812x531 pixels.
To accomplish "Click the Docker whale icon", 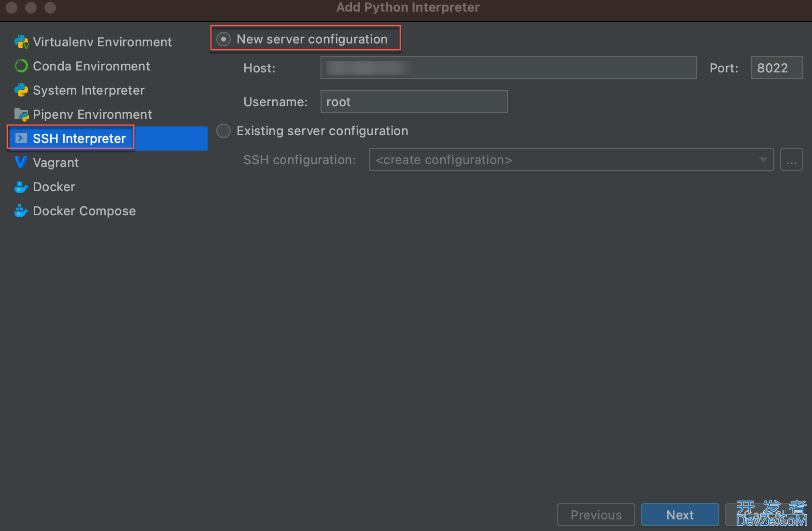I will (x=21, y=187).
